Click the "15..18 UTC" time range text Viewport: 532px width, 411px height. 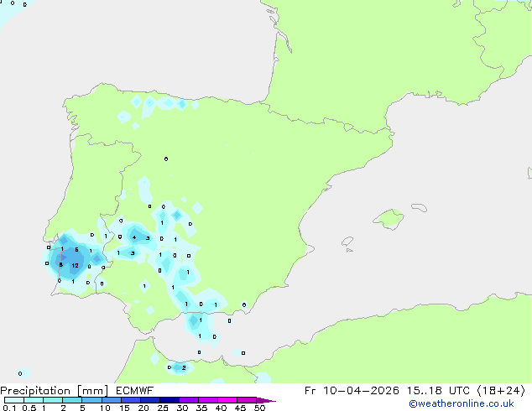click(438, 391)
